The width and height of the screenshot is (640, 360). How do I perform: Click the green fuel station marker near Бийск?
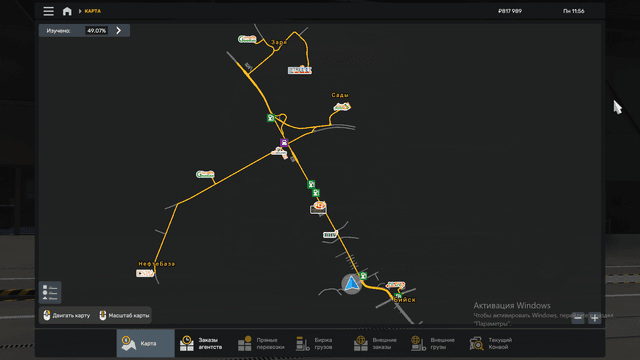click(363, 276)
